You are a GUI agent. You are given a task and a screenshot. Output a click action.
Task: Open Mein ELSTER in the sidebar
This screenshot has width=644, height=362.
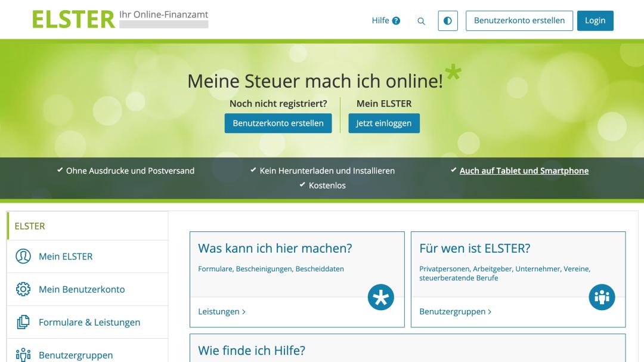click(x=88, y=256)
